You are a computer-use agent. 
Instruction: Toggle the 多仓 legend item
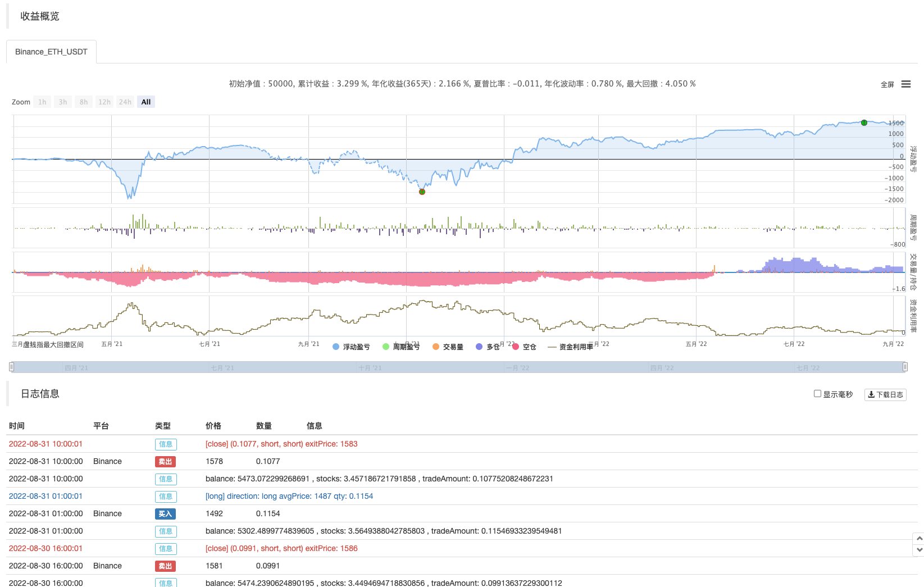click(488, 347)
